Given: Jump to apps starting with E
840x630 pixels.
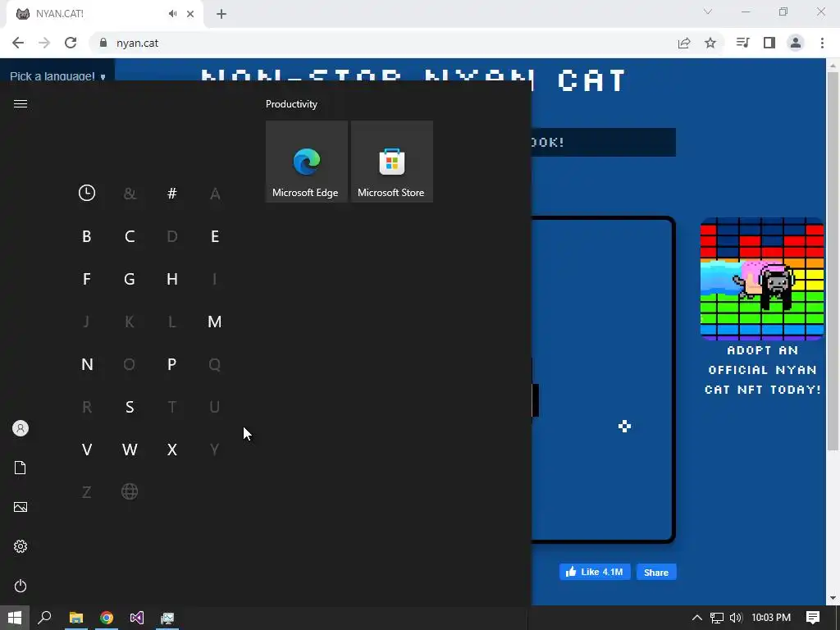Looking at the screenshot, I should click(215, 236).
